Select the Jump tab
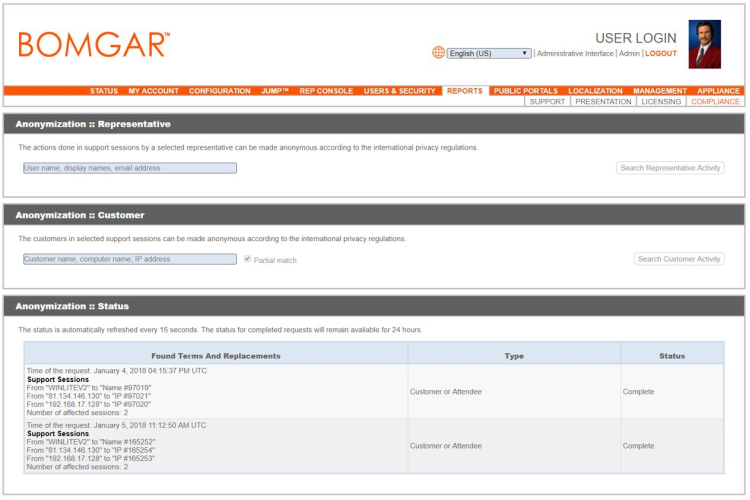Image resolution: width=750 pixels, height=500 pixels. [x=275, y=91]
